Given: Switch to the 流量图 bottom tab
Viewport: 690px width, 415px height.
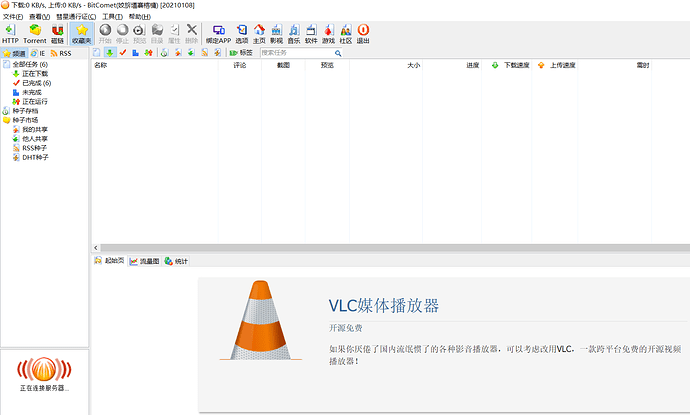Looking at the screenshot, I should click(144, 261).
